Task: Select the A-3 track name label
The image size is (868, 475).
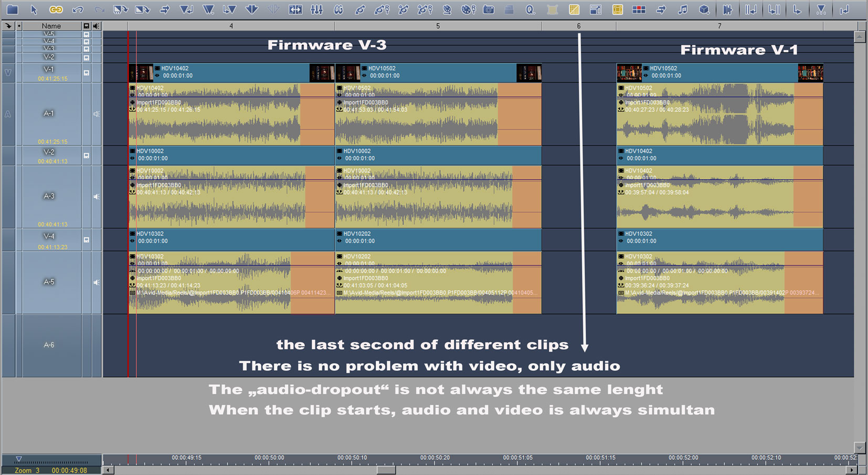Action: pyautogui.click(x=49, y=196)
